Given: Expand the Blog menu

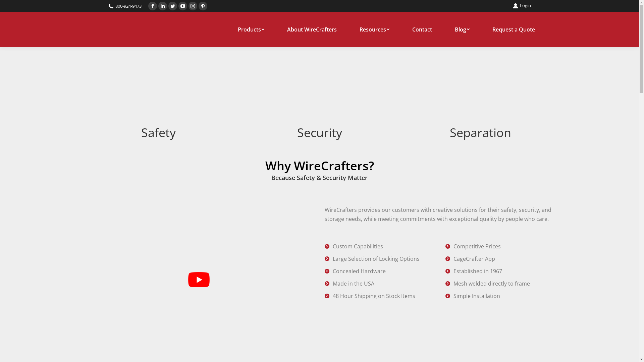Looking at the screenshot, I should [462, 29].
